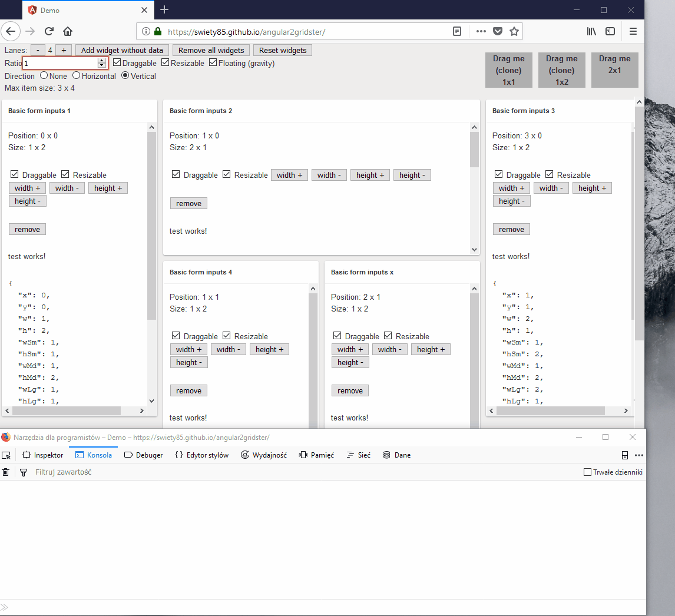Open the Edytor stylów tab
This screenshot has width=675, height=616.
[x=202, y=455]
